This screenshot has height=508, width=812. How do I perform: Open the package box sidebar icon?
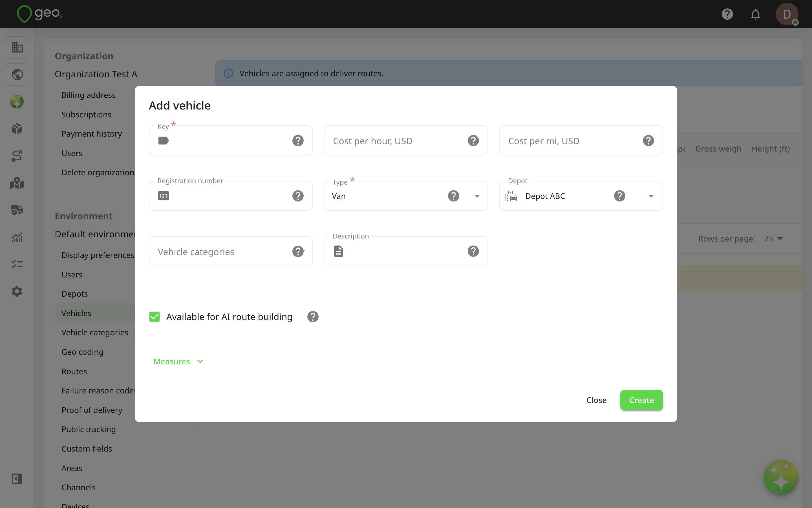(17, 129)
